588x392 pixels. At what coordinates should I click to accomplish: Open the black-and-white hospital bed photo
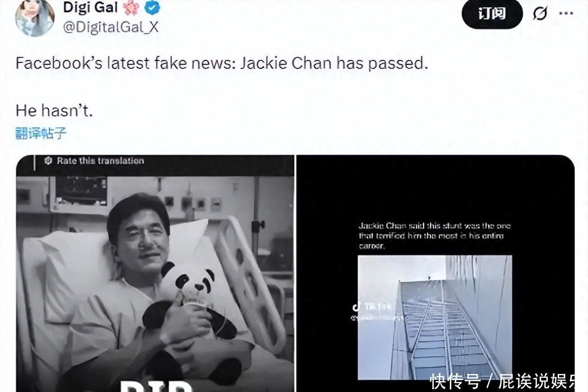[155, 273]
